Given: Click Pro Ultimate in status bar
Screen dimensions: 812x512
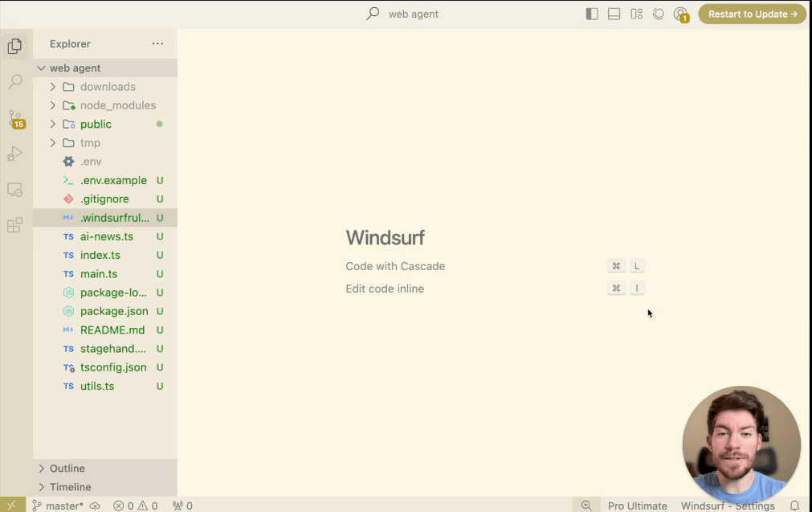Looking at the screenshot, I should (x=638, y=506).
